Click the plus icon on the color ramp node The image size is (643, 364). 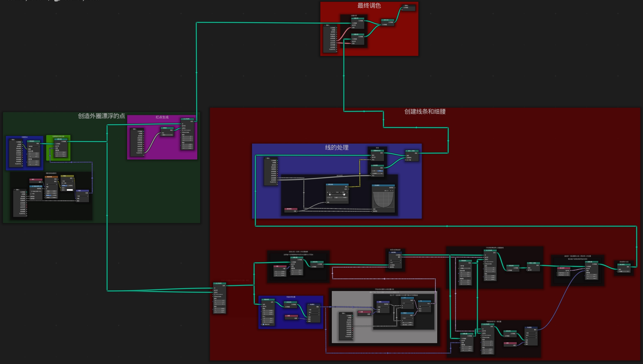point(327,192)
